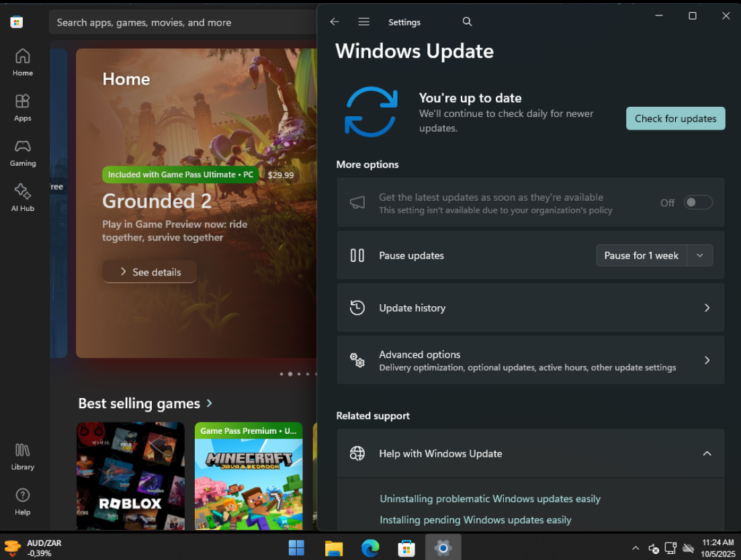
Task: Click the cloud sync tray icon
Action: tap(688, 548)
